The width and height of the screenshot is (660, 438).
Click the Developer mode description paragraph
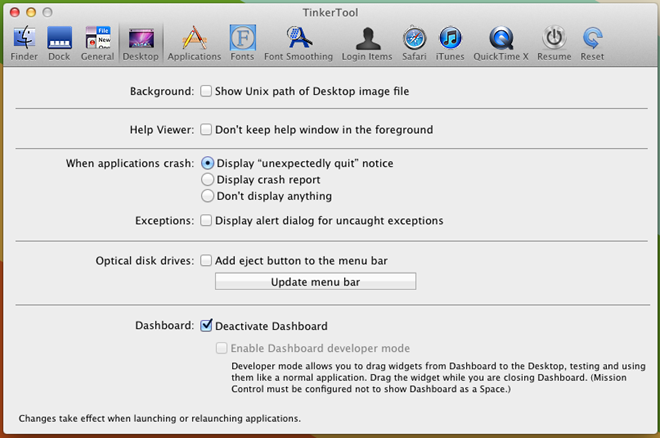pyautogui.click(x=438, y=377)
